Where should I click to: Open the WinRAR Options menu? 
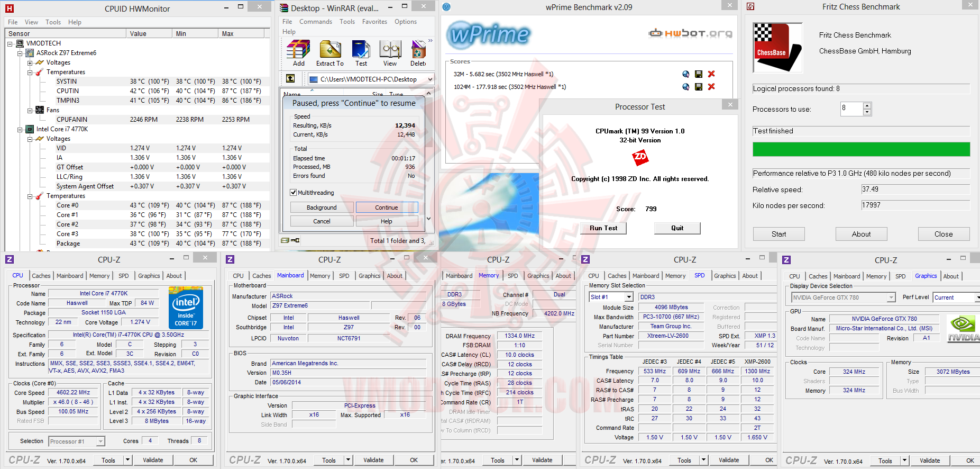pos(406,22)
